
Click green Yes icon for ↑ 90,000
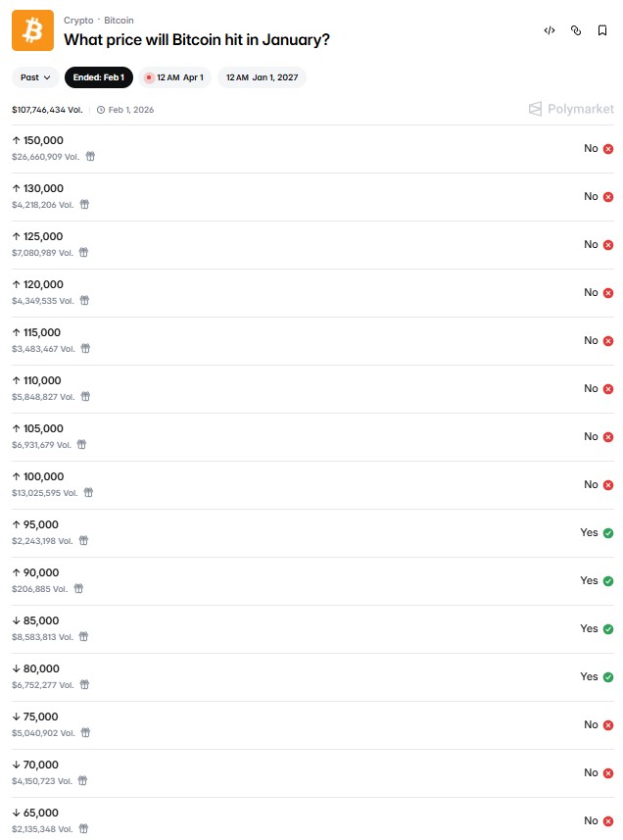(608, 581)
